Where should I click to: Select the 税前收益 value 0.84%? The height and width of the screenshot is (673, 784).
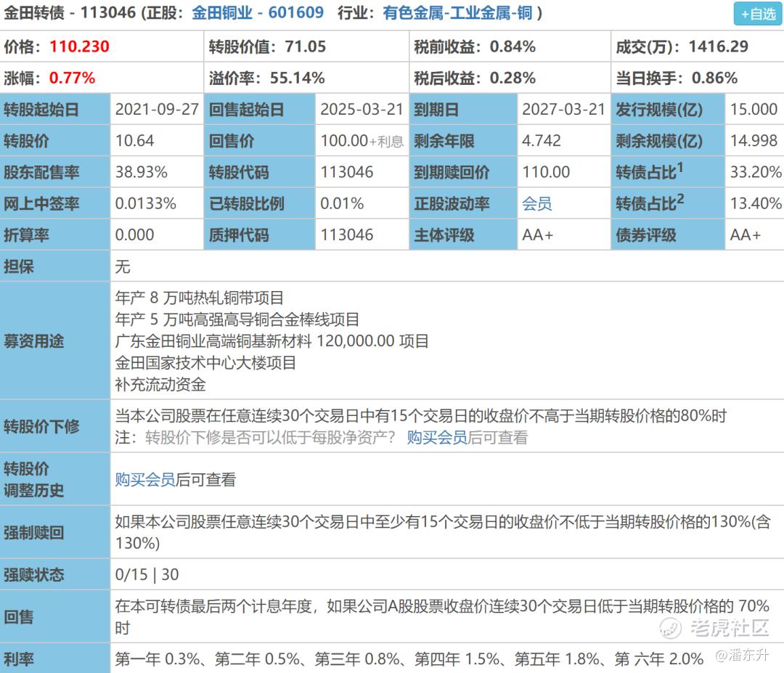click(x=513, y=46)
